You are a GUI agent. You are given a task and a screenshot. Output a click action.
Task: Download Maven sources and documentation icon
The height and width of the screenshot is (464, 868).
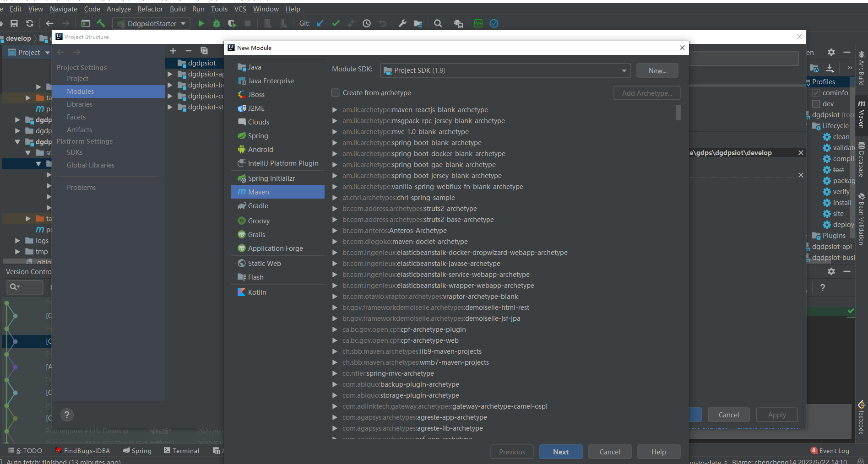pyautogui.click(x=830, y=68)
